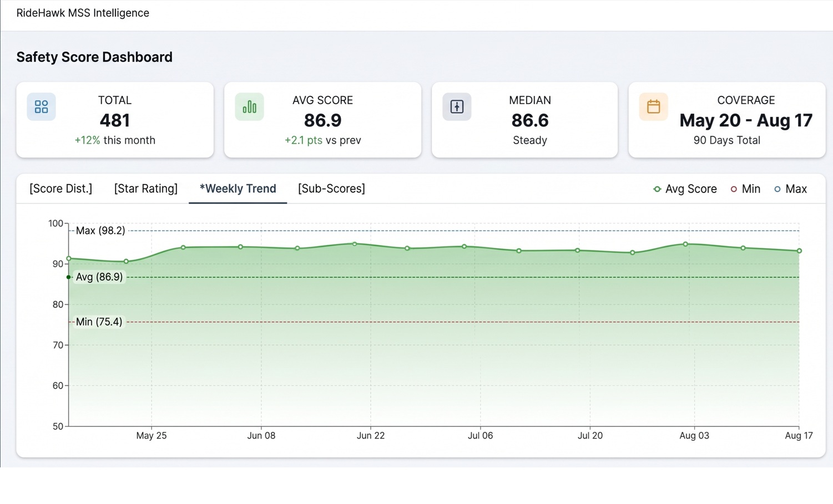Viewport: 833px width, 504px height.
Task: Click the Max (98.2) reference label
Action: (100, 231)
